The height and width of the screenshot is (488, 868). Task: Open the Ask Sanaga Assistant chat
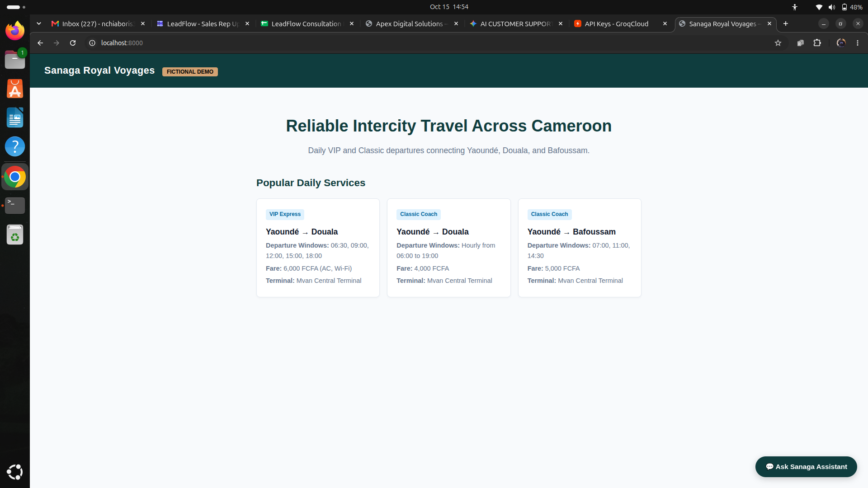pyautogui.click(x=806, y=467)
